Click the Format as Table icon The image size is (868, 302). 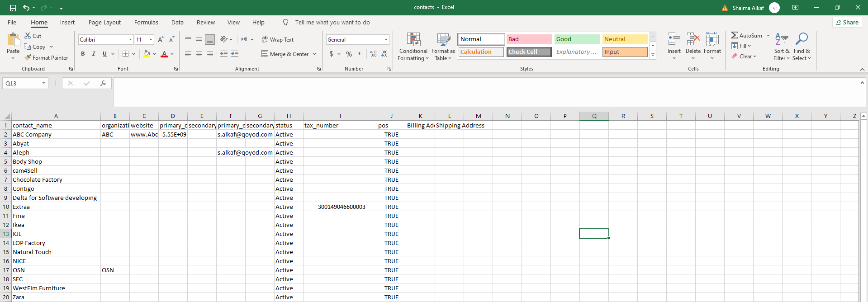click(x=443, y=40)
